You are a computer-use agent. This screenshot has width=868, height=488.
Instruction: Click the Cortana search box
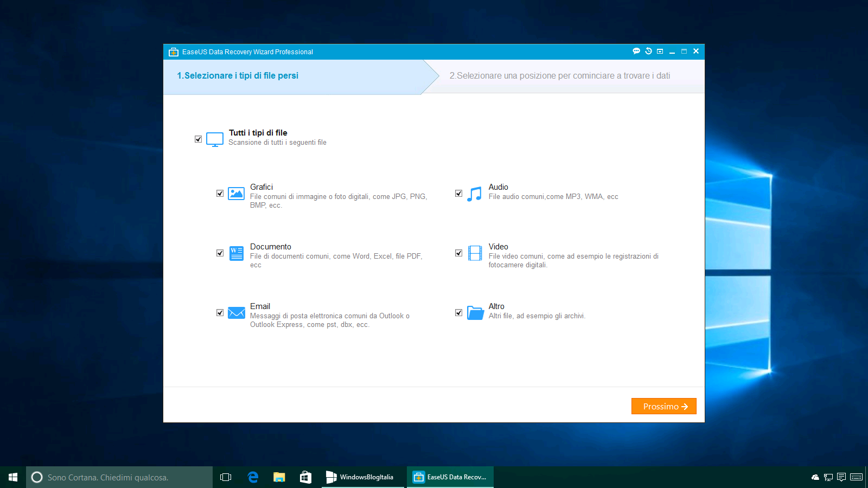pos(119,477)
